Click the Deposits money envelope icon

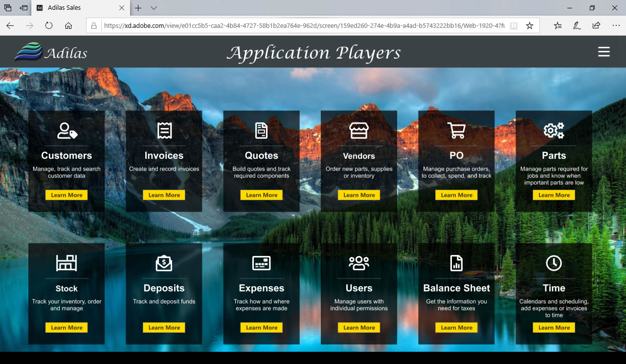164,263
